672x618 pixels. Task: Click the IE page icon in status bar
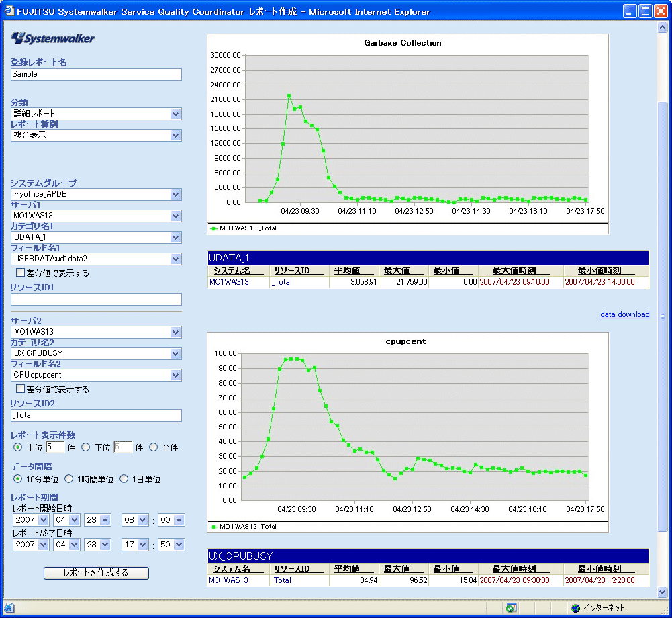pos(9,608)
